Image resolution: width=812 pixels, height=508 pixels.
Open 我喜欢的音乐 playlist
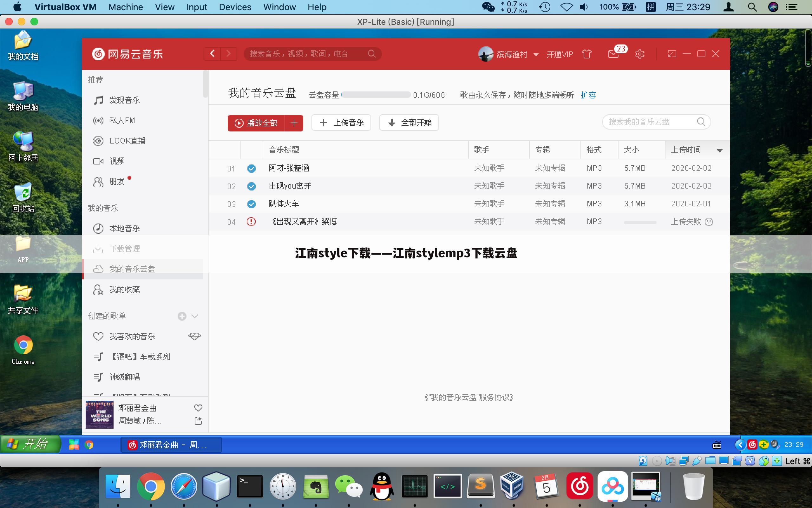[x=132, y=336]
